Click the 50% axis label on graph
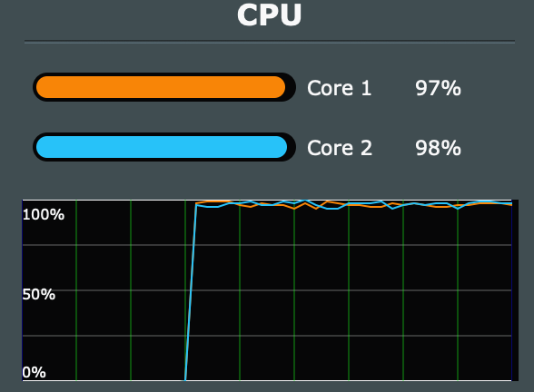This screenshot has width=534, height=392. pyautogui.click(x=38, y=294)
